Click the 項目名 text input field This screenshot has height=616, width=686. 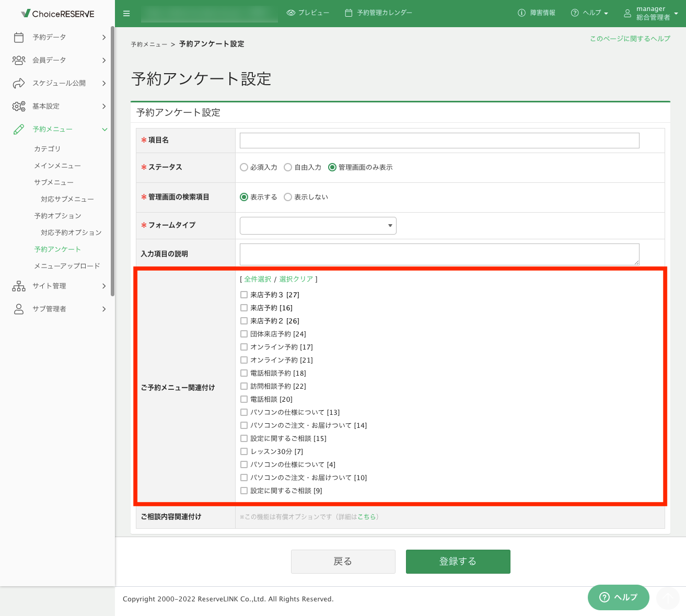pyautogui.click(x=439, y=141)
